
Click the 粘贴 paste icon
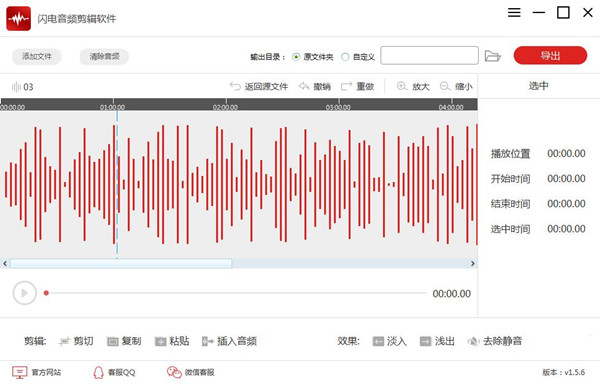tap(160, 341)
